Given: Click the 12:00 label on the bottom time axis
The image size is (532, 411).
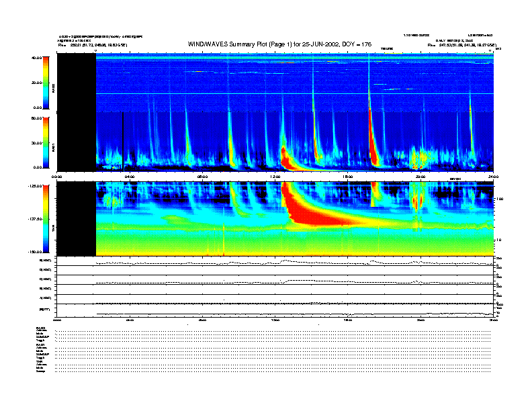Looking at the screenshot, I should (275, 320).
